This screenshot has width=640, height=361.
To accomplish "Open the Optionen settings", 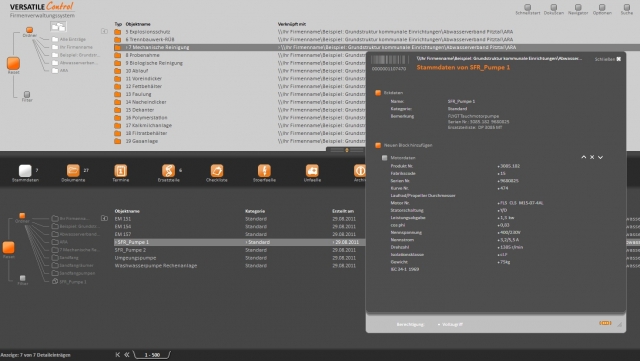I will coord(602,7).
